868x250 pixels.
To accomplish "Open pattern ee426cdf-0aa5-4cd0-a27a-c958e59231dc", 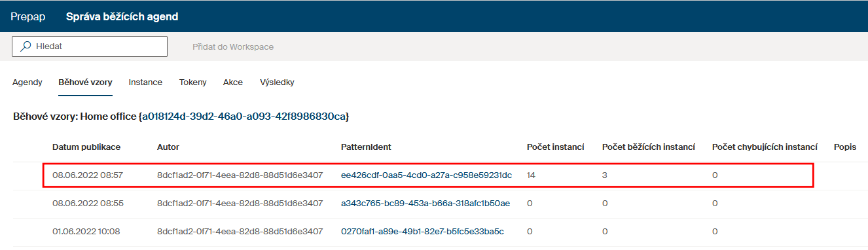I will click(x=426, y=175).
